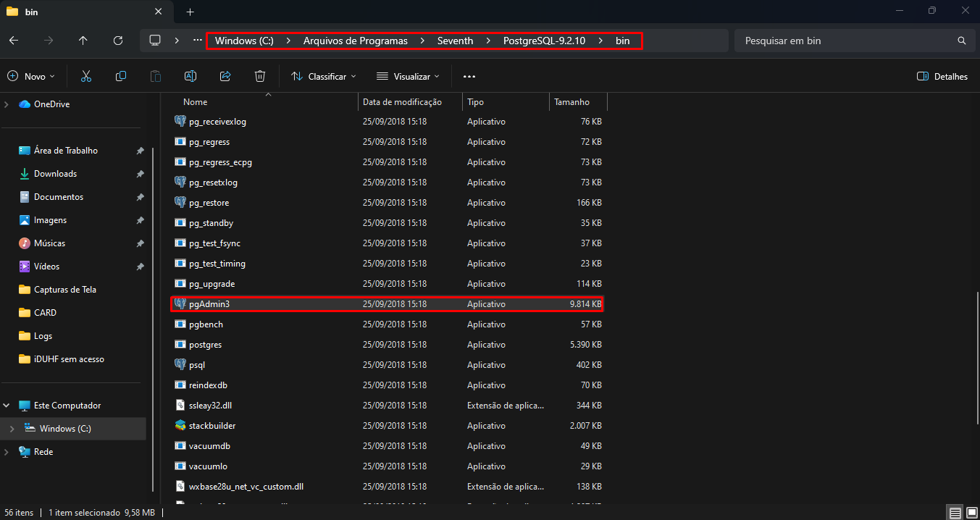Expand the OneDrive tree node
980x520 pixels.
pos(7,104)
